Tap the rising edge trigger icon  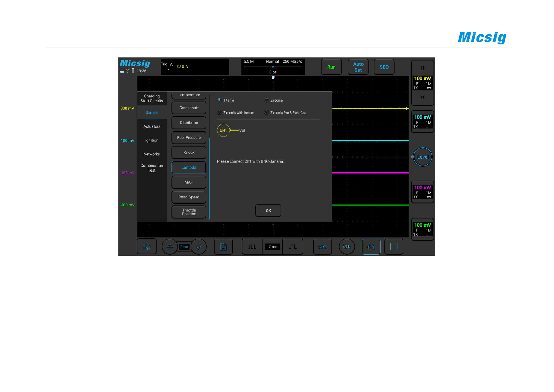(167, 71)
